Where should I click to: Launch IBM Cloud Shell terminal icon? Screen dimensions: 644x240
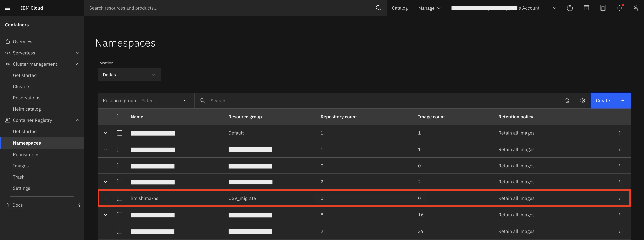coord(586,8)
